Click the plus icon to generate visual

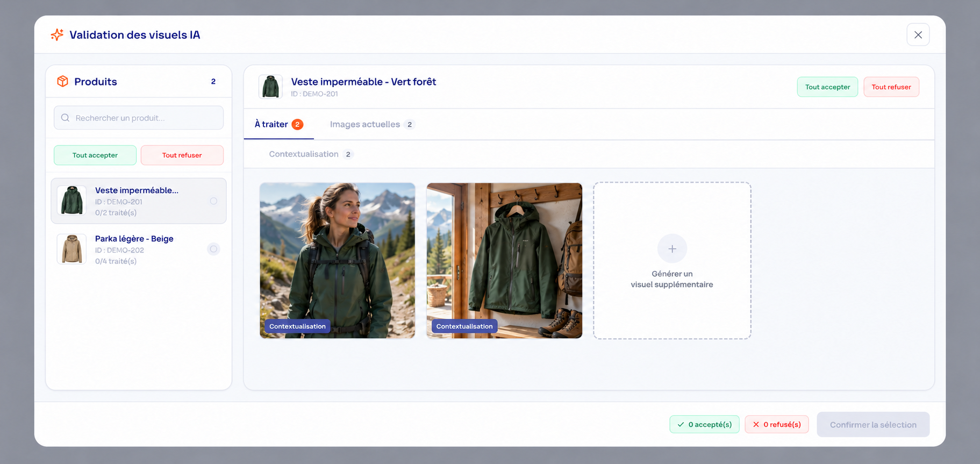[672, 249]
